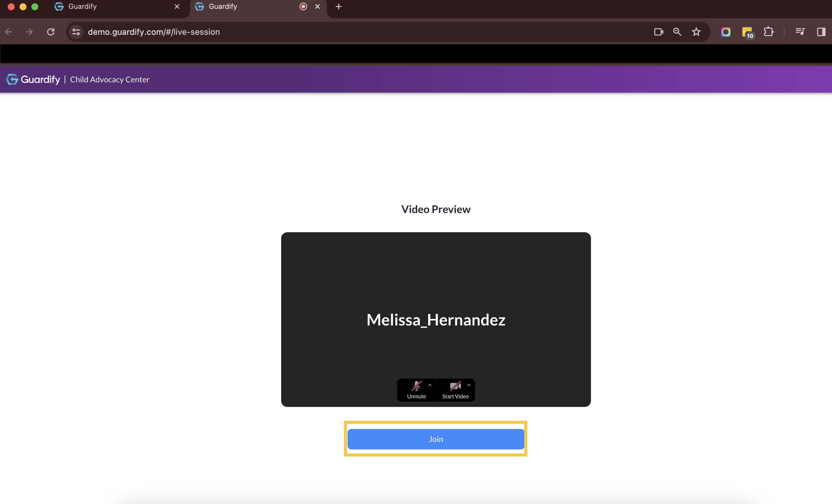Screen dimensions: 832x504
Task: Go back to the previous page
Action: point(9,32)
